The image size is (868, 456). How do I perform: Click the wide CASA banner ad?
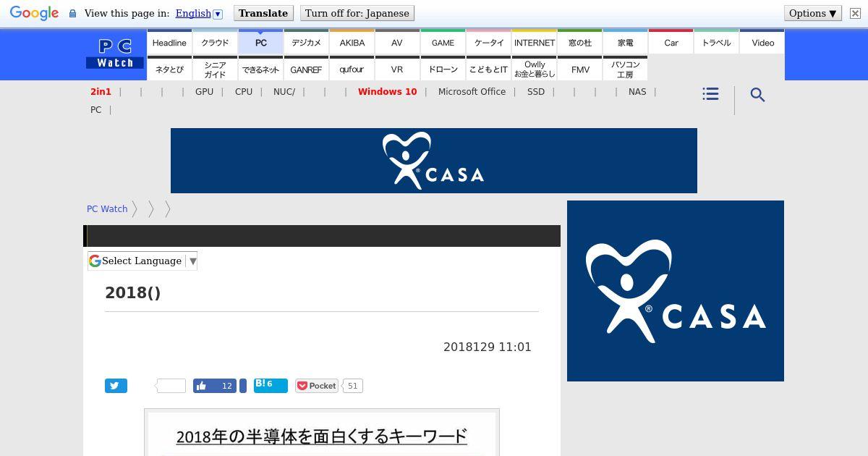[x=434, y=161]
